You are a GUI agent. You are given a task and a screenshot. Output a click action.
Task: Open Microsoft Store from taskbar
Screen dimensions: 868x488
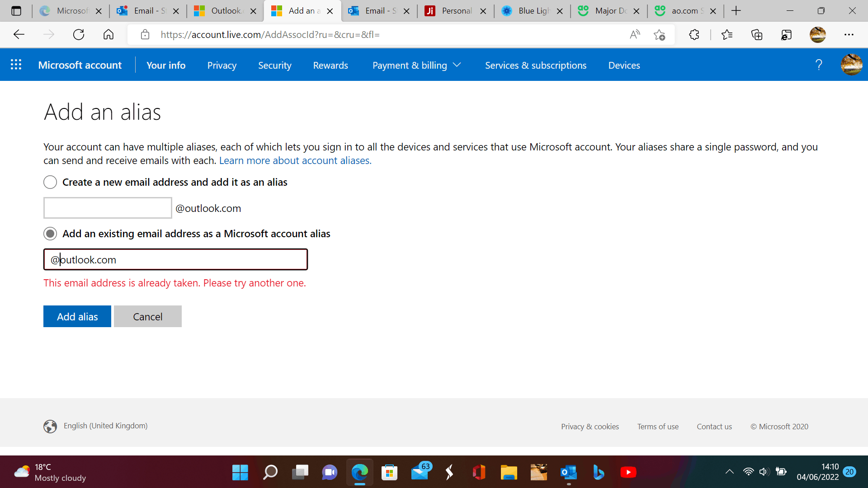tap(389, 473)
